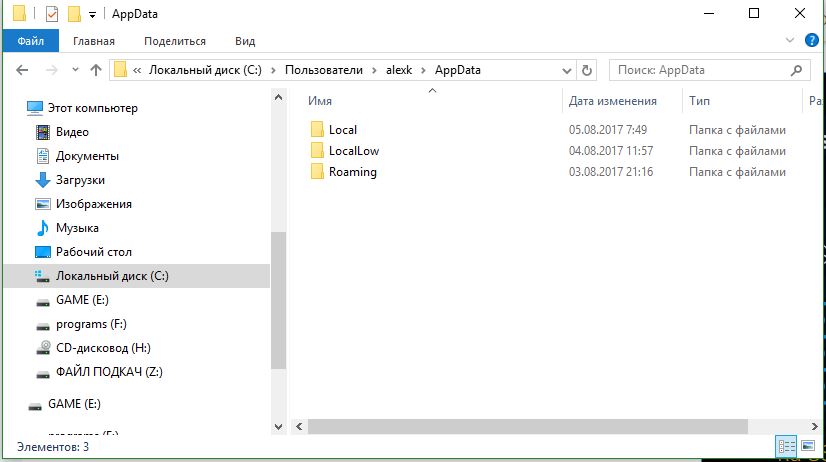Screen dimensions: 826x462
Task: Select Локальный диск (C:) in navigation pane
Action: click(137, 276)
